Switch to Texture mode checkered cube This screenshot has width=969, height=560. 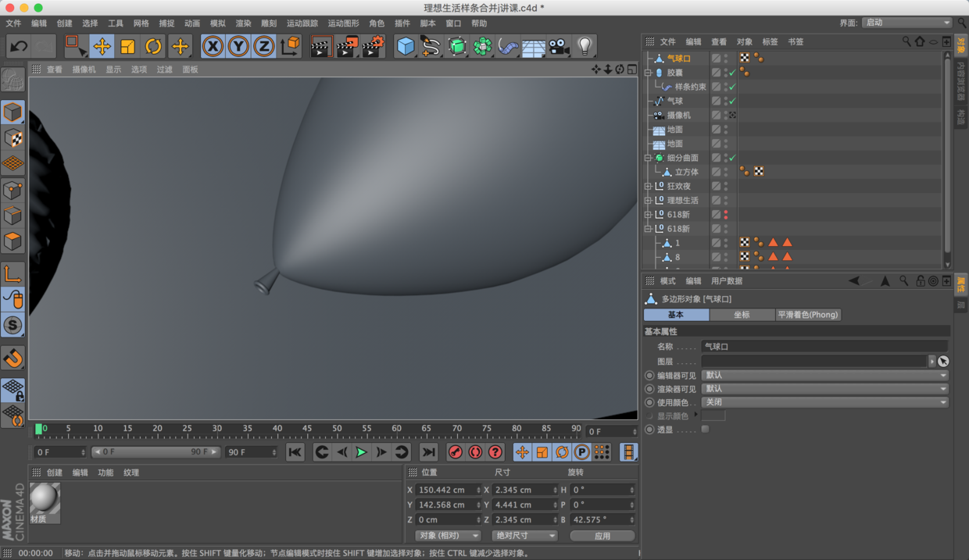coord(13,138)
